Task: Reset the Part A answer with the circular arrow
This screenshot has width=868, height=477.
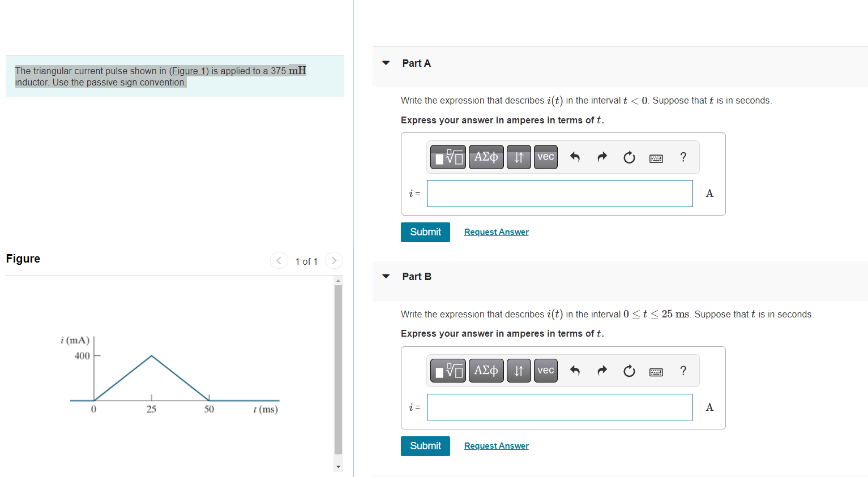Action: coord(629,157)
